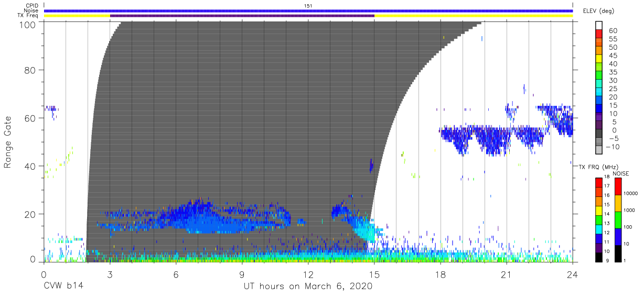Image resolution: width=644 pixels, height=297 pixels.
Task: Click the '24' x-axis hour tick label
Action: (x=573, y=274)
